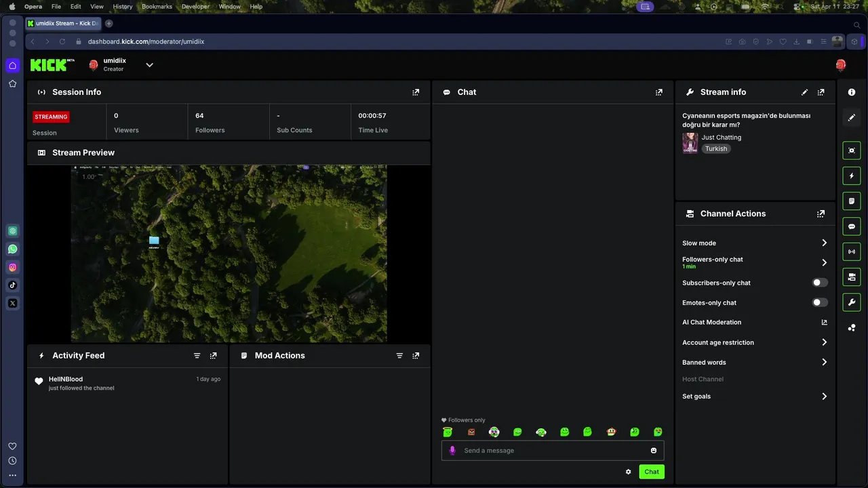Click the Kick logo in the header
This screenshot has width=868, height=488.
point(52,65)
